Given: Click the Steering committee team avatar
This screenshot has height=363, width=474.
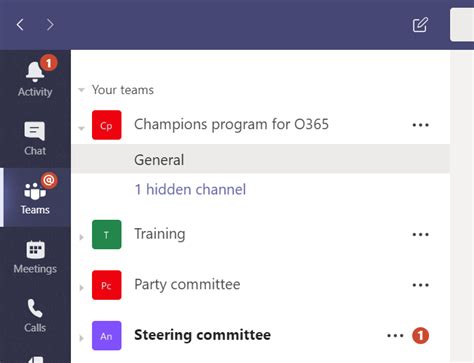Looking at the screenshot, I should [107, 336].
